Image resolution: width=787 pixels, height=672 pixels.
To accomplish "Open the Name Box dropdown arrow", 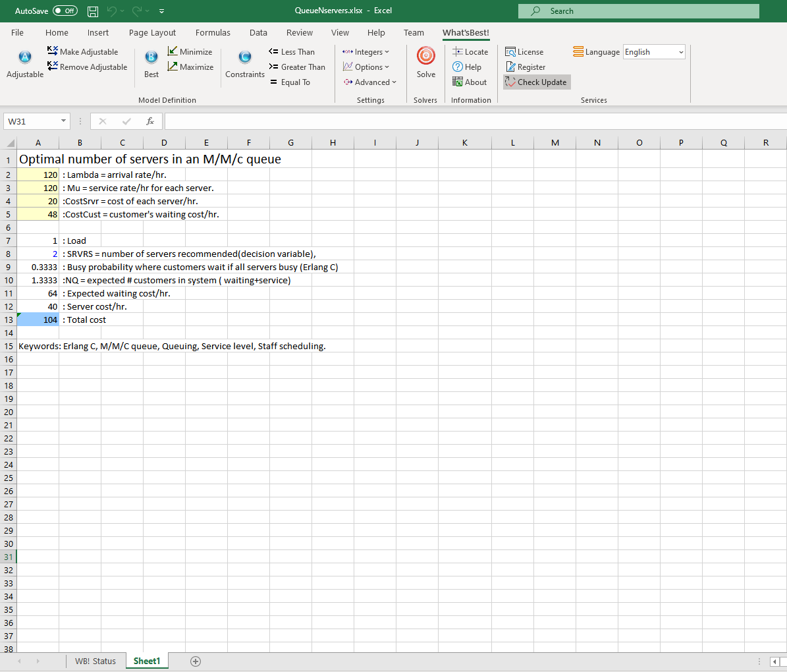I will pos(63,121).
